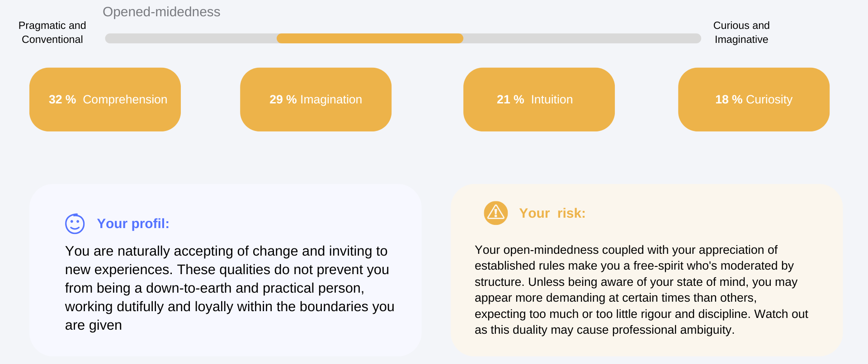Click the Curious and Imaginative label
The image size is (868, 364).
(741, 33)
